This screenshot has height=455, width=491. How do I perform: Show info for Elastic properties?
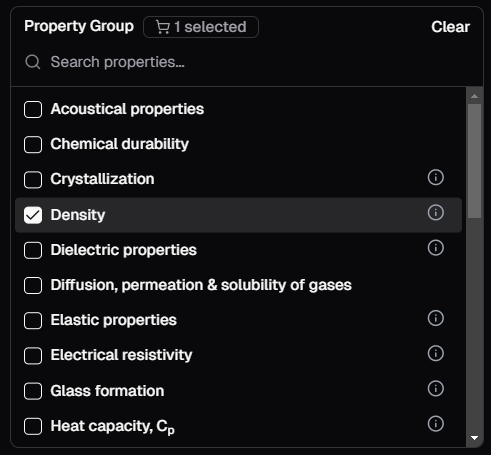pyautogui.click(x=435, y=318)
